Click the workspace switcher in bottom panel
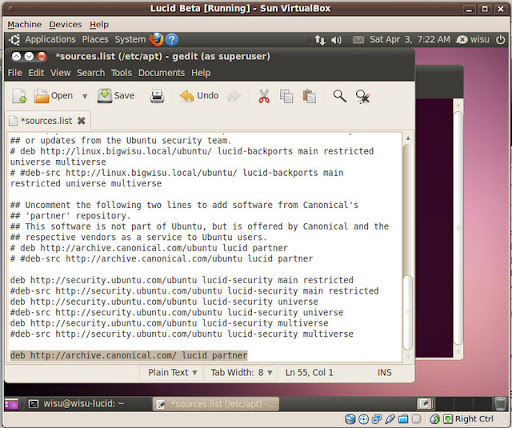This screenshot has width=512, height=428. [x=454, y=404]
